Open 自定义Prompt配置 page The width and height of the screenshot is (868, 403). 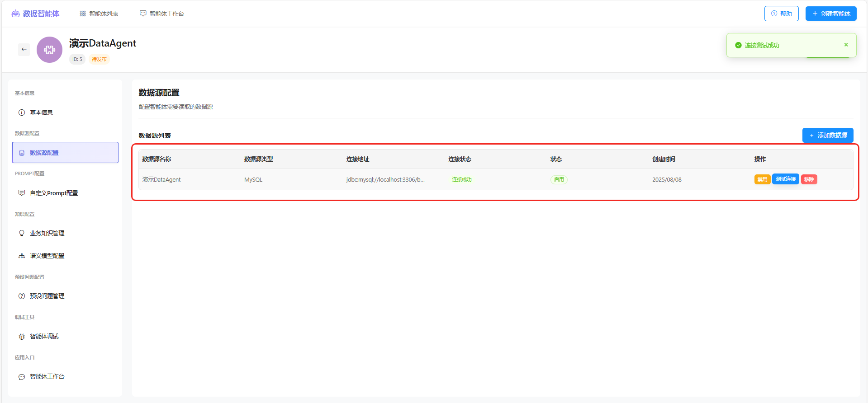point(53,193)
